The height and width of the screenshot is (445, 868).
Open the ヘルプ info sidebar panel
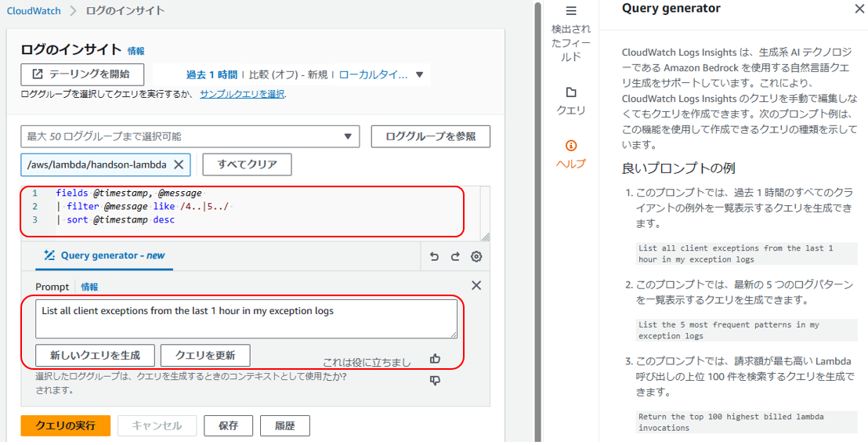pyautogui.click(x=571, y=154)
